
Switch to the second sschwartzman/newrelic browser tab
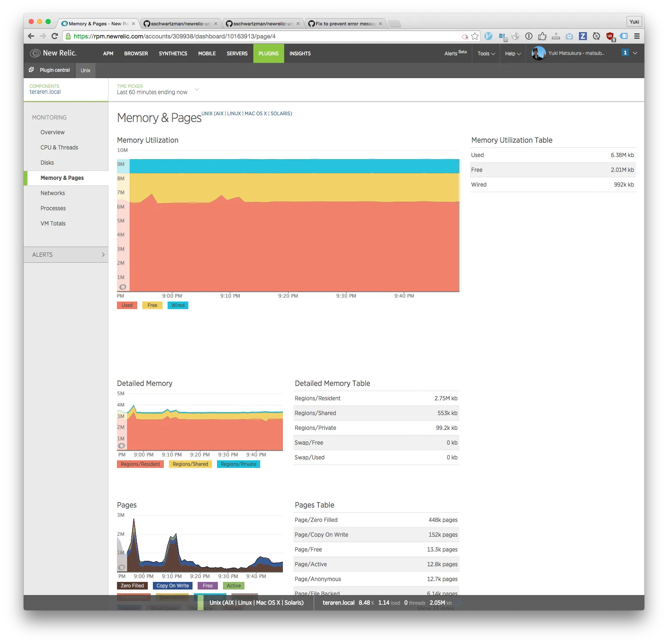click(262, 24)
